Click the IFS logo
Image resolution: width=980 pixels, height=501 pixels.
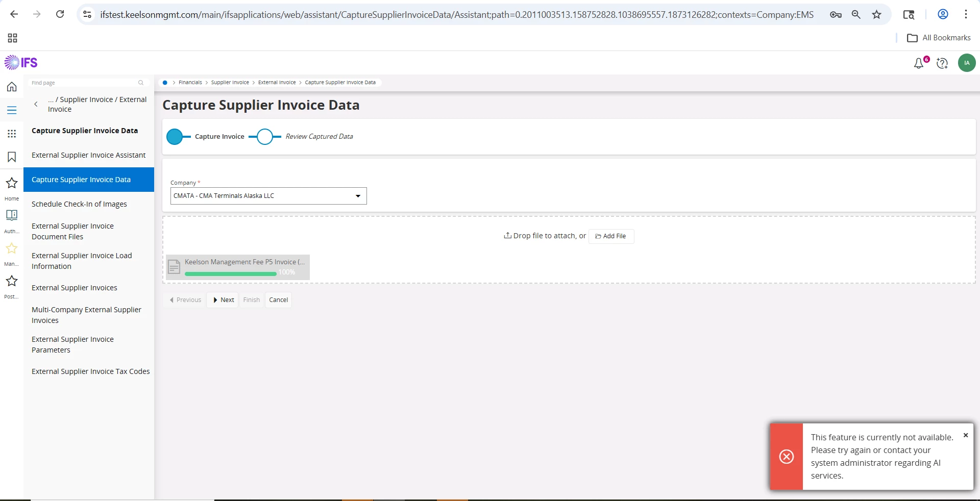coord(21,63)
